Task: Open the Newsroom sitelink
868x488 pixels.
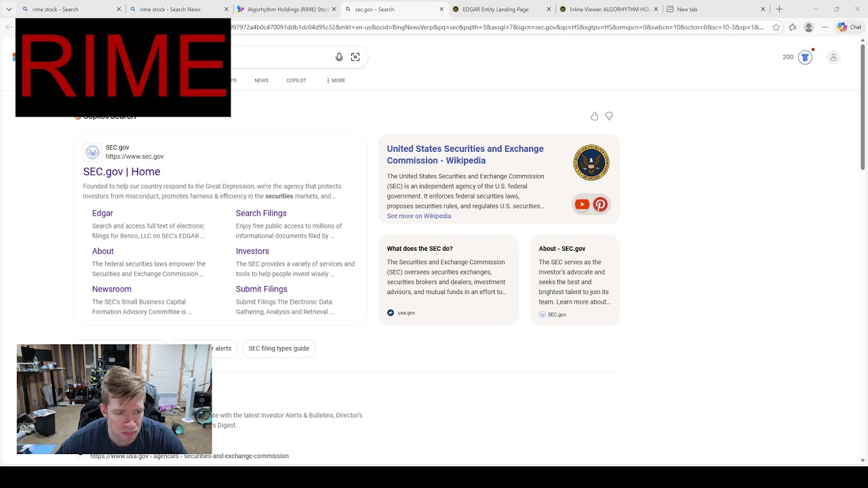Action: pyautogui.click(x=112, y=289)
